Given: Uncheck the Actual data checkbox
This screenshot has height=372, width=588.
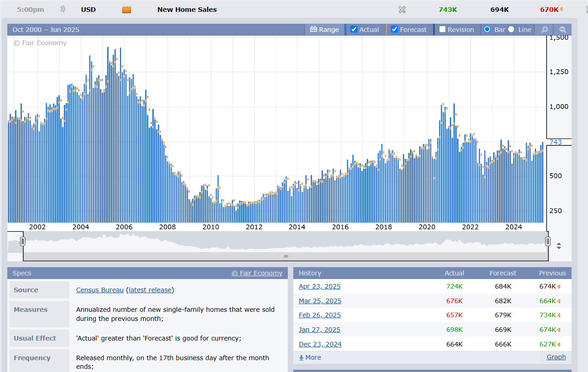Looking at the screenshot, I should pos(354,30).
